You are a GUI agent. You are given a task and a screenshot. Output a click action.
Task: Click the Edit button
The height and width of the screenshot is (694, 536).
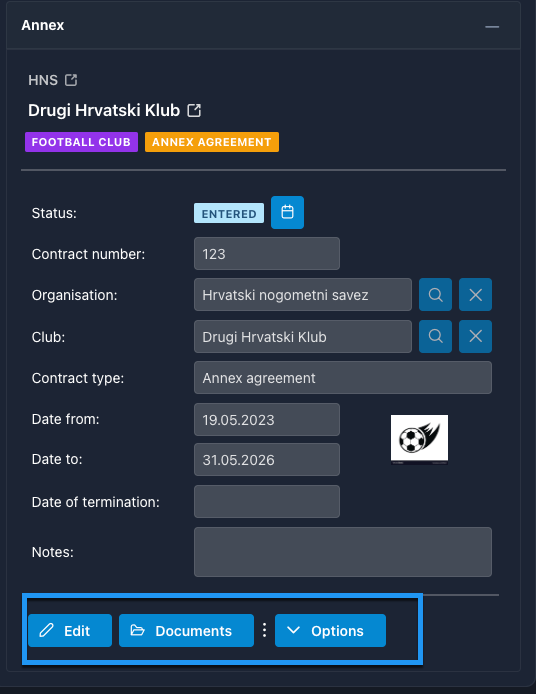[x=70, y=630]
